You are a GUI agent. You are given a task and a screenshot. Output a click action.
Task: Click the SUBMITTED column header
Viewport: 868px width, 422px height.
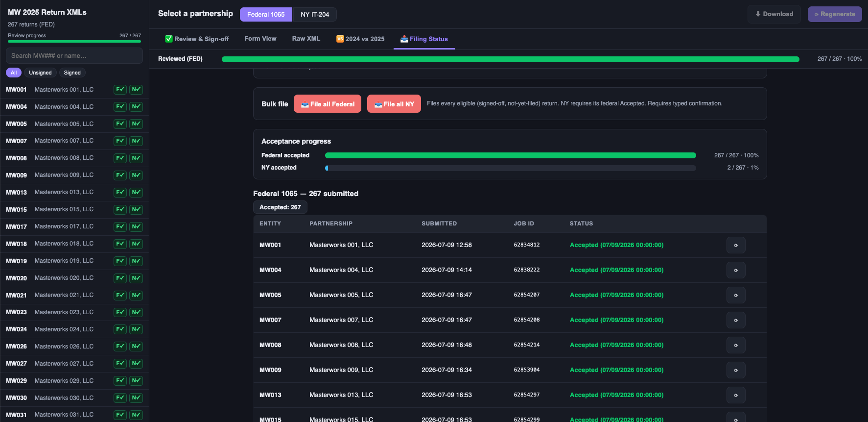click(439, 223)
